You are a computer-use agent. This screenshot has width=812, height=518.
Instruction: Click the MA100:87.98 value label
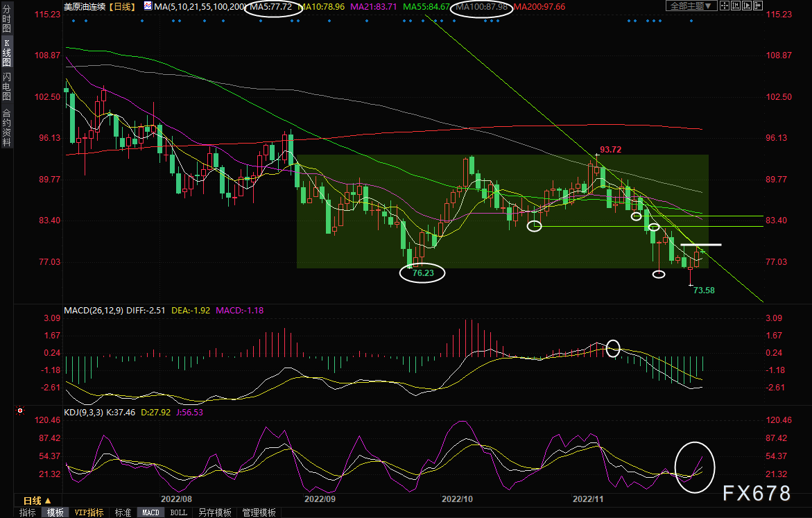tap(482, 7)
